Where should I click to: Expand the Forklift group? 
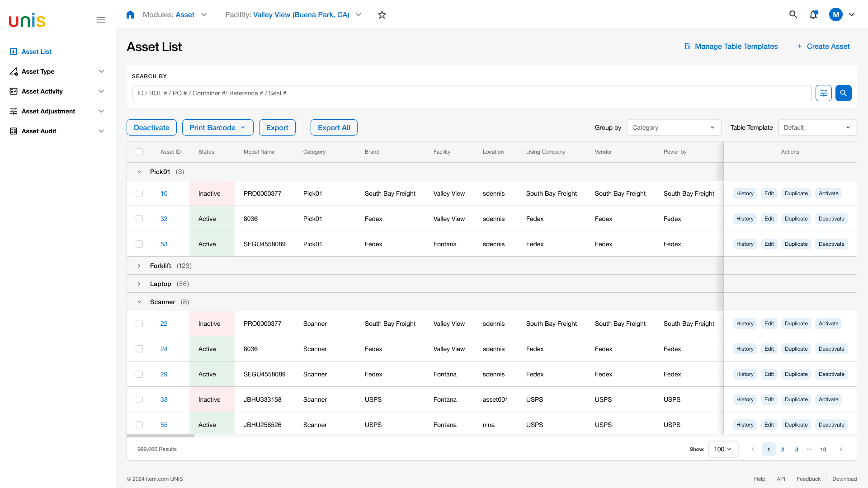pyautogui.click(x=139, y=266)
